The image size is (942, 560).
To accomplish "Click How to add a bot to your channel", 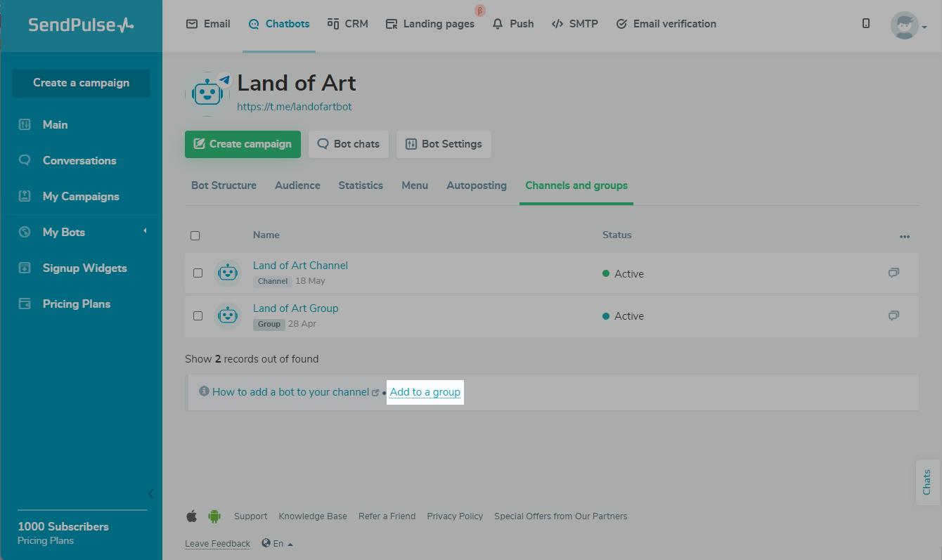I will [290, 392].
